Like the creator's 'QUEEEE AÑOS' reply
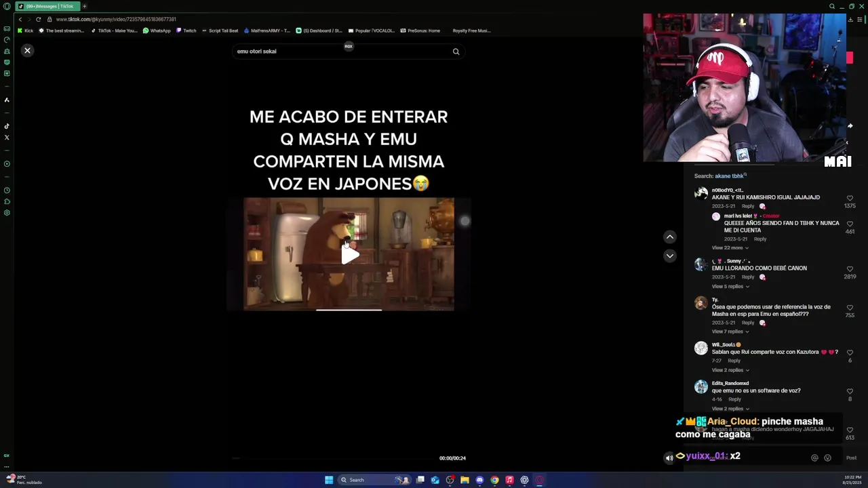 pos(850,224)
